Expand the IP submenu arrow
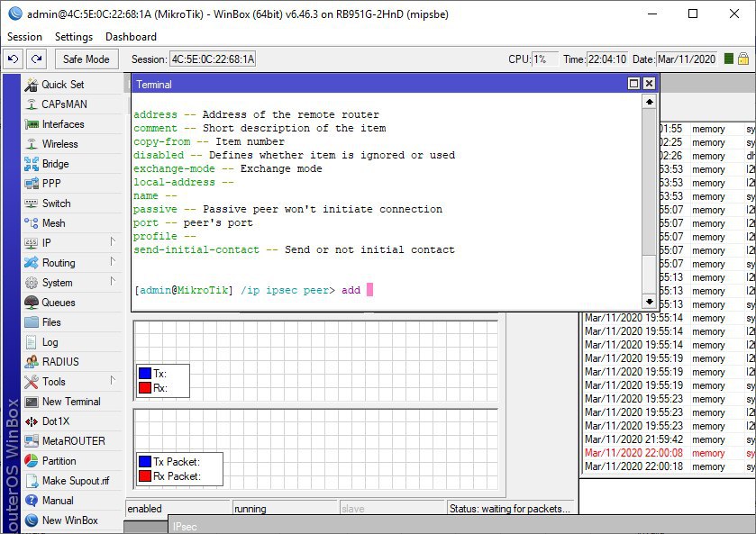756x534 pixels. pyautogui.click(x=113, y=242)
